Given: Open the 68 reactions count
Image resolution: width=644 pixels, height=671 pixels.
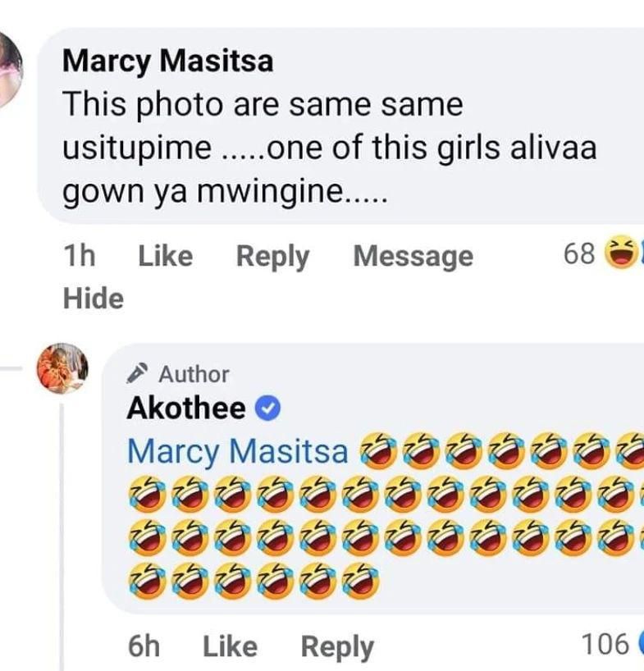Looking at the screenshot, I should pos(579,254).
